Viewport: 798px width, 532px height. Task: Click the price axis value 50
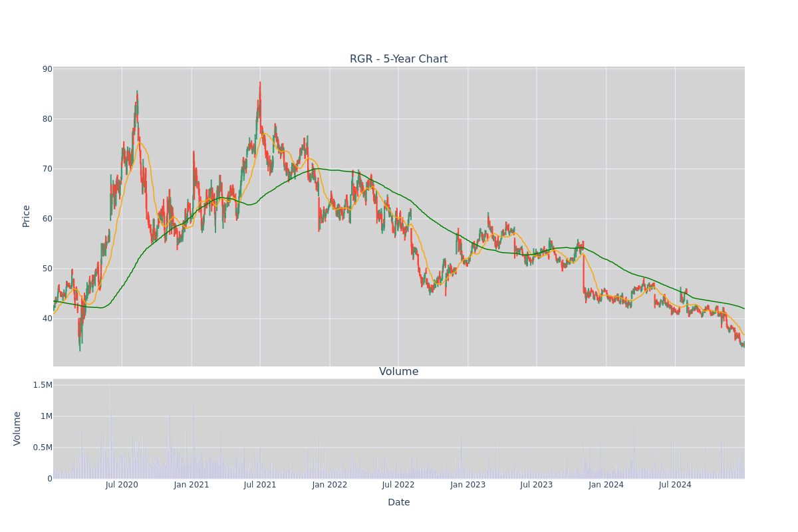click(47, 269)
